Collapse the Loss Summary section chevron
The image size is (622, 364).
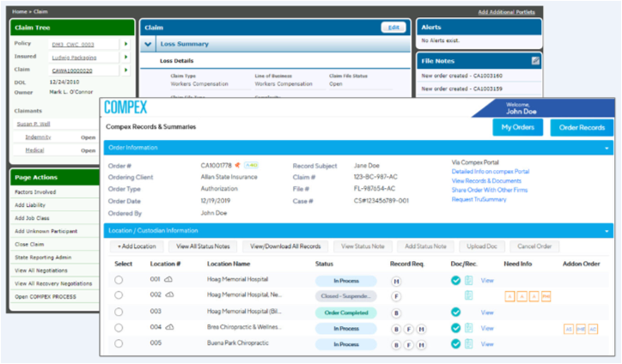point(148,44)
